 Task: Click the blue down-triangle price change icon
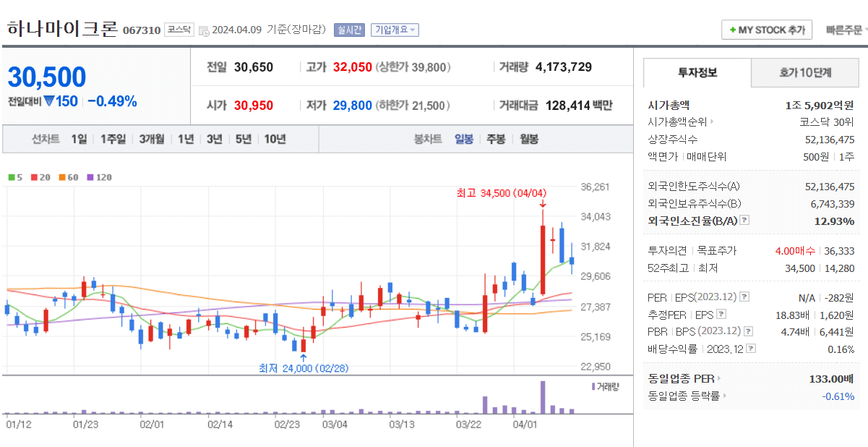point(48,101)
